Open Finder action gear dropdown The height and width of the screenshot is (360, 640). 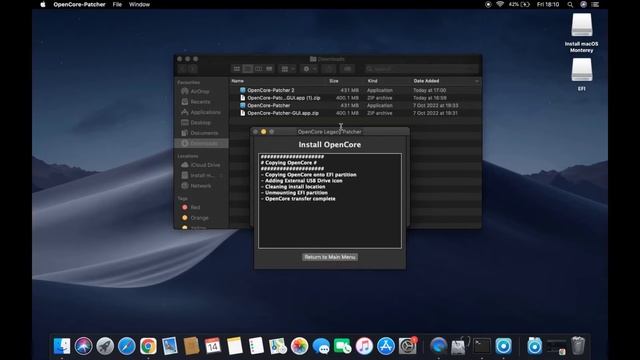tap(309, 69)
